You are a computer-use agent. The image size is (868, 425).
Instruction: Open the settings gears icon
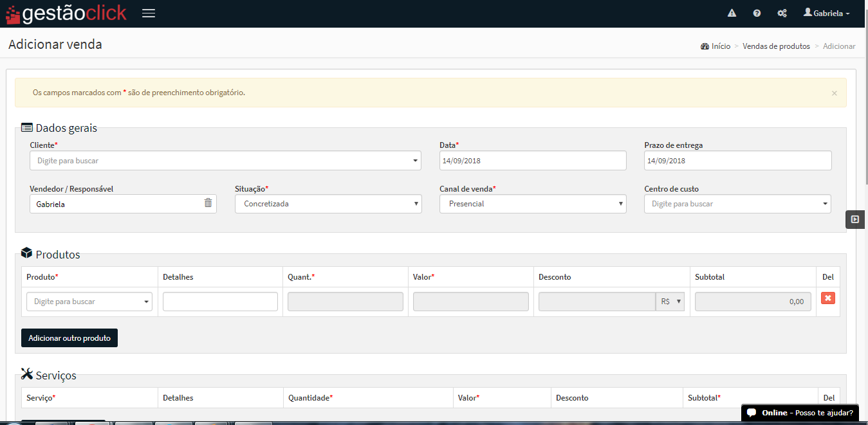782,14
